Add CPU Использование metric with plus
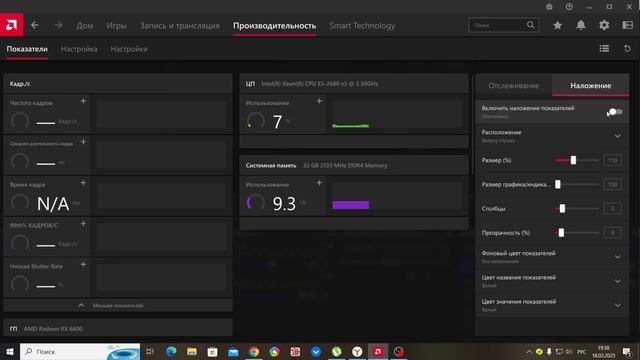 pyautogui.click(x=319, y=101)
